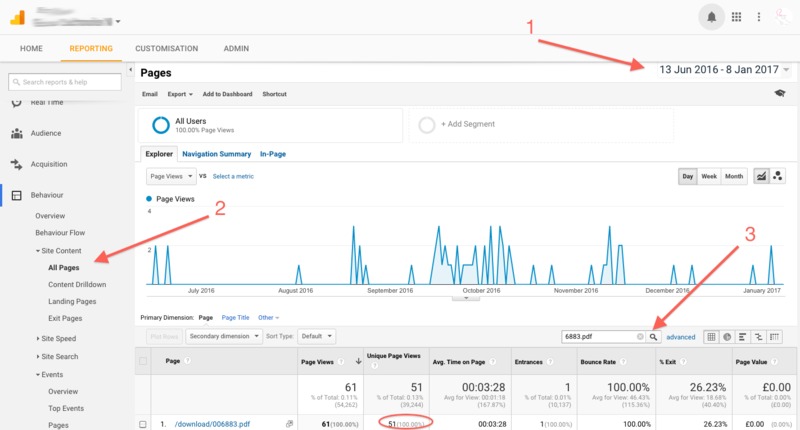Select the data table view icon
The image size is (800, 430).
click(712, 337)
